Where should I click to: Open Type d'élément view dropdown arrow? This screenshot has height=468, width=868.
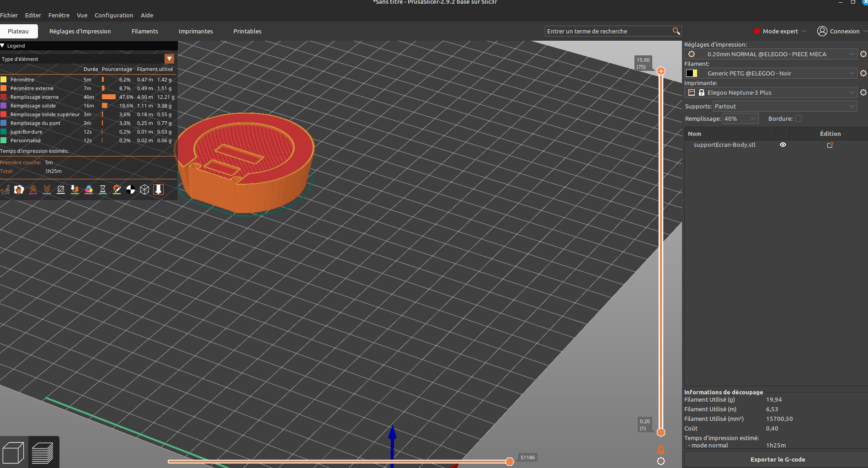click(x=169, y=59)
